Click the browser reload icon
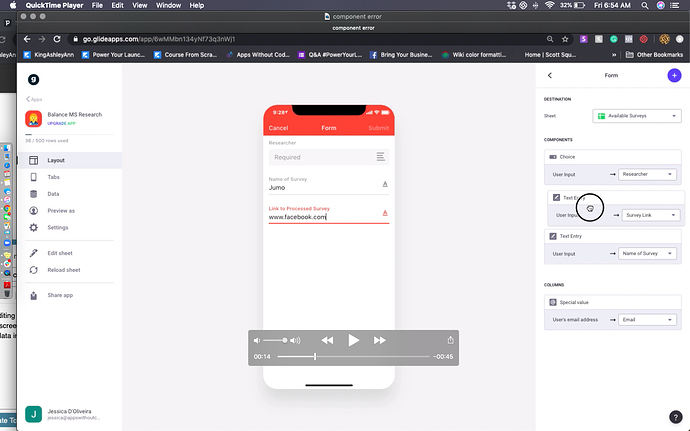The image size is (690, 431). (x=57, y=39)
